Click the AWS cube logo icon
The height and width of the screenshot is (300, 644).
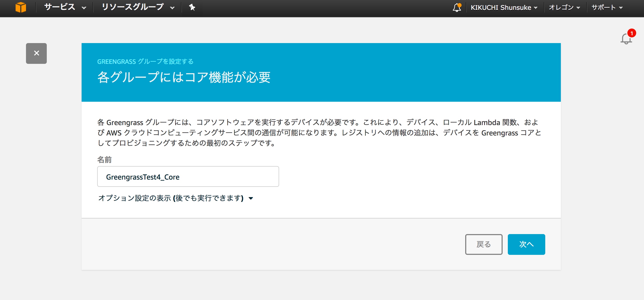pyautogui.click(x=21, y=7)
